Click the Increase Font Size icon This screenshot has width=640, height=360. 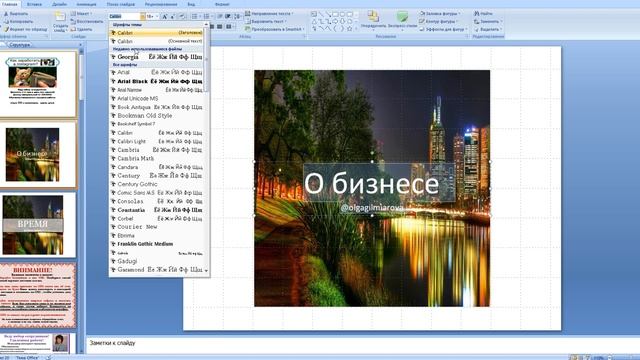click(x=164, y=16)
